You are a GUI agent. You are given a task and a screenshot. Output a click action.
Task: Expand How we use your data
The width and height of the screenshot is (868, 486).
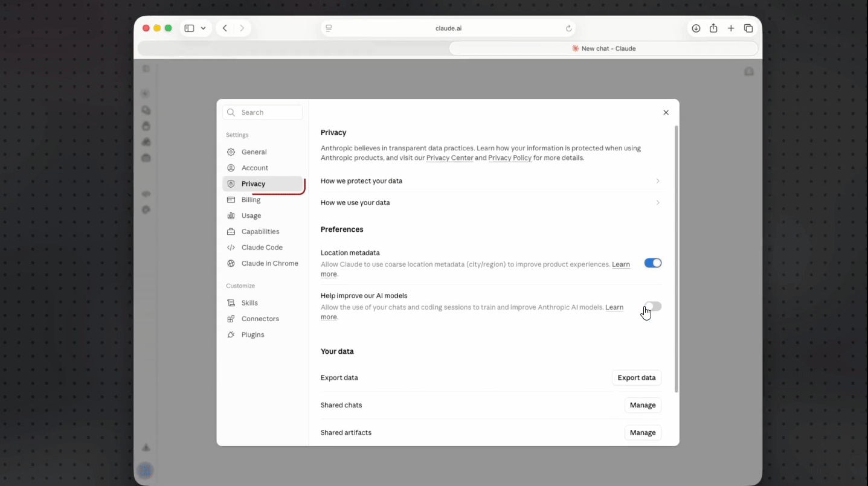[490, 203]
